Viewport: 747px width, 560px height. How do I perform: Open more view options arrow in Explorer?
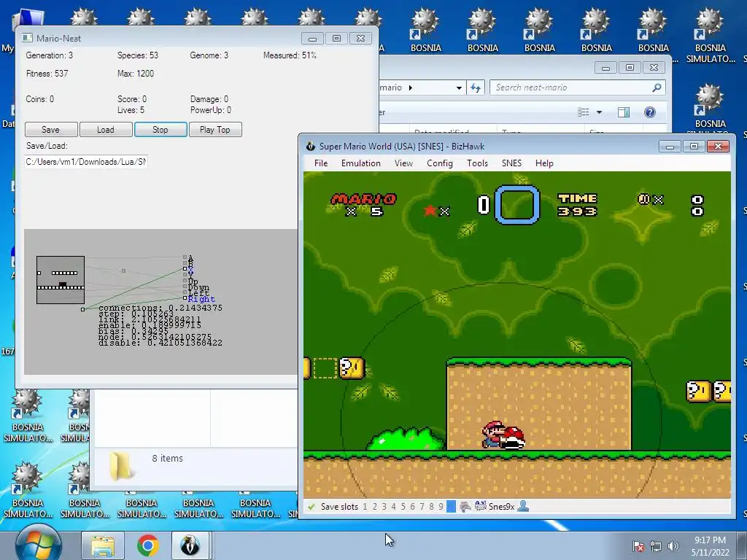(600, 112)
